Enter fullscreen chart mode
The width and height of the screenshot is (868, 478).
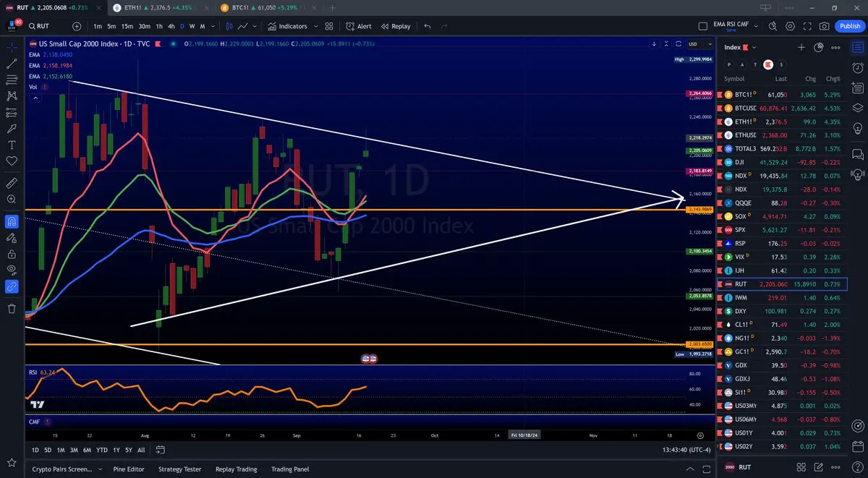[807, 26]
